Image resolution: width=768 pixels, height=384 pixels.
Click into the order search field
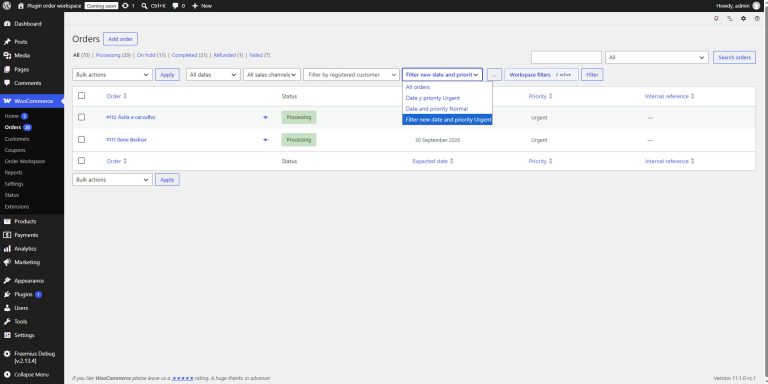[x=566, y=57]
